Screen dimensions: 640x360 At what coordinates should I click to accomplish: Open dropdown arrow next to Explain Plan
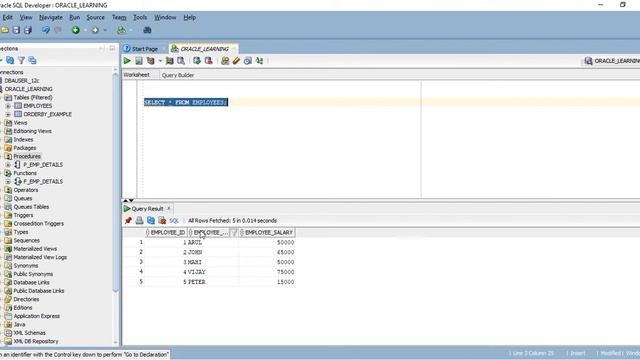[x=160, y=61]
